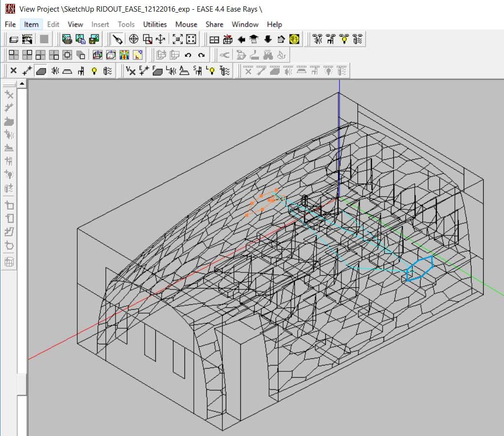
Task: Click the insert vertex sidebar icon
Action: tap(9, 95)
